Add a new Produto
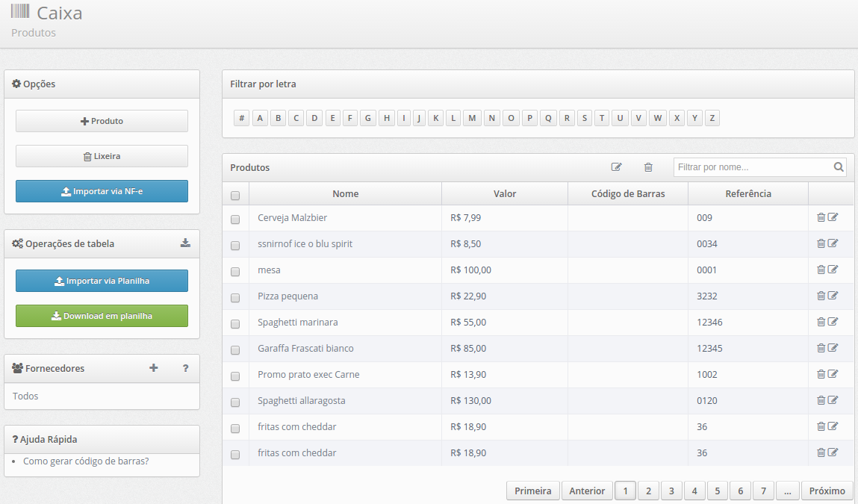 tap(102, 121)
